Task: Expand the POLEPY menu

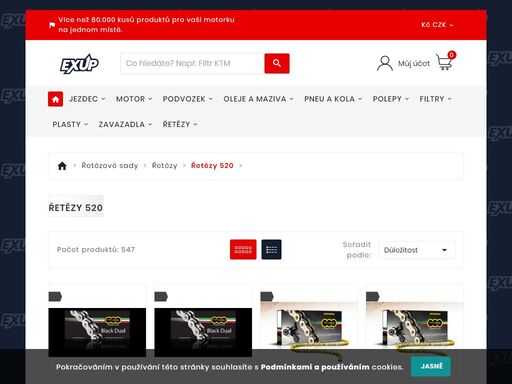Action: pos(391,99)
